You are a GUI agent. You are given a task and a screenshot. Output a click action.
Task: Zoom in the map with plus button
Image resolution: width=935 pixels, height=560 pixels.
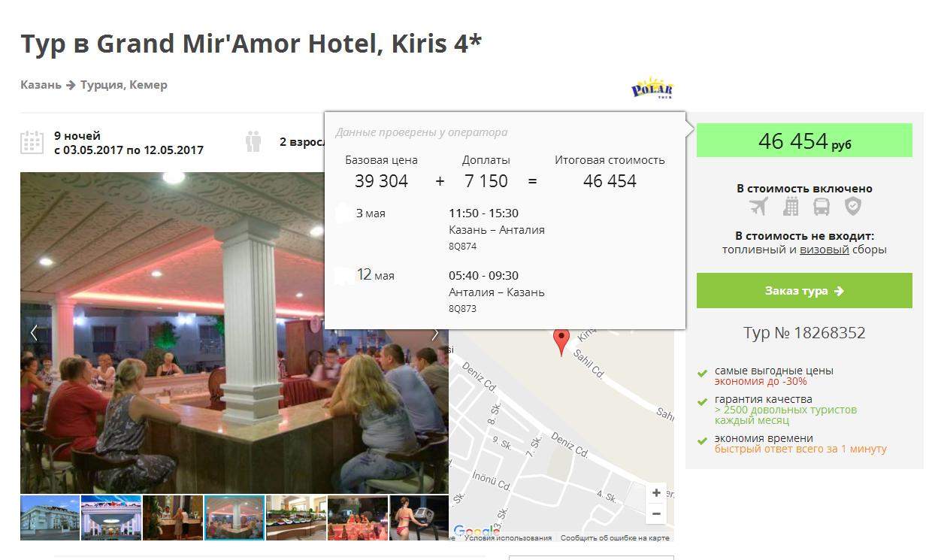click(656, 493)
